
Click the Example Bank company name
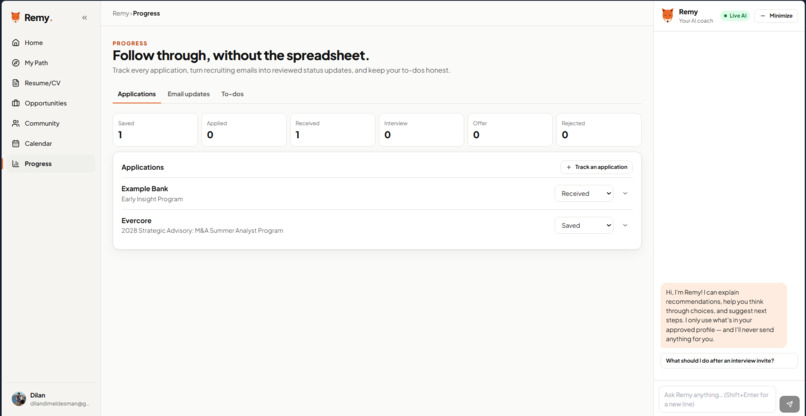144,189
